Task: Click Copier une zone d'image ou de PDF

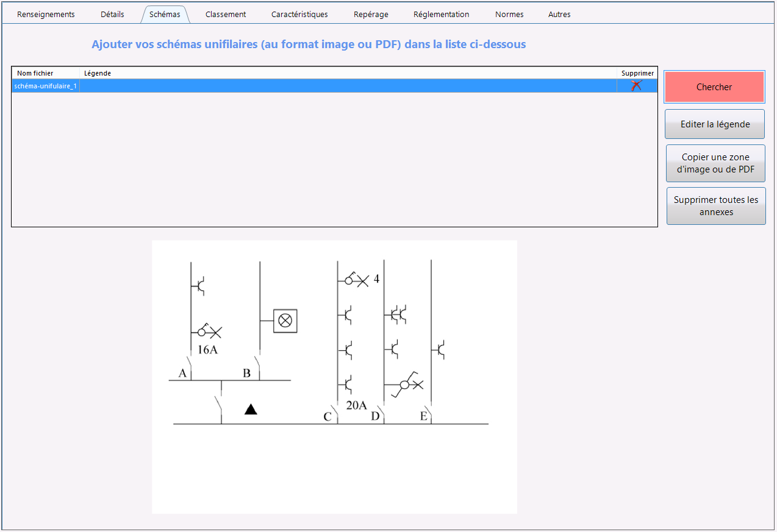Action: 715,163
